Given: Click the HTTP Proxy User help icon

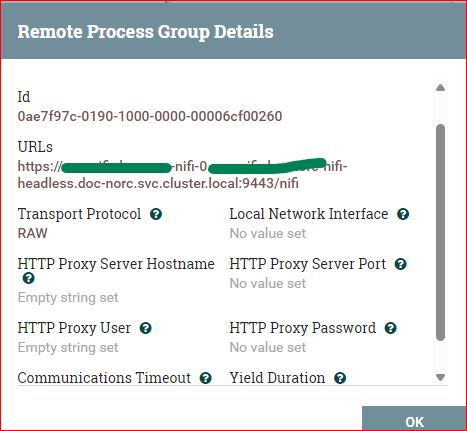Looking at the screenshot, I should click(146, 328).
